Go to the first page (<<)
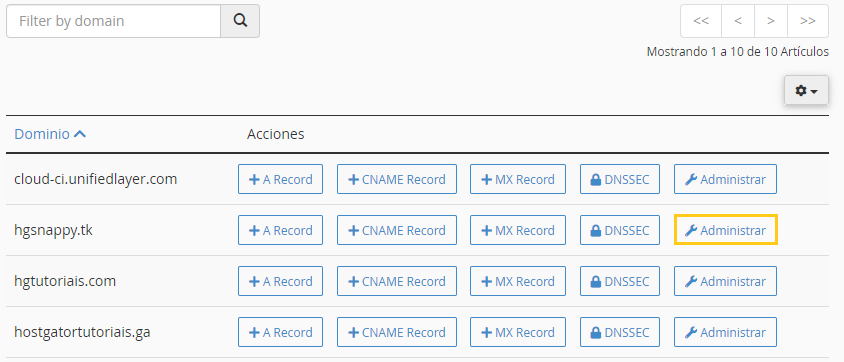This screenshot has width=844, height=362. point(701,21)
